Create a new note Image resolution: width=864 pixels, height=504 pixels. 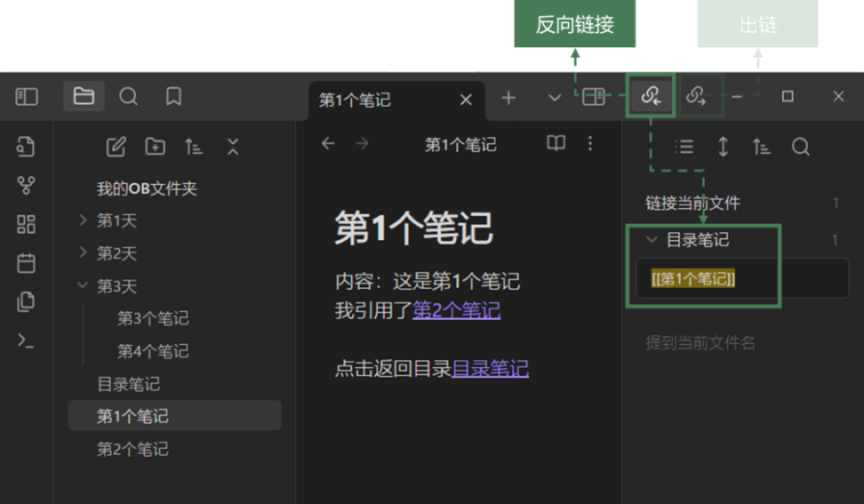point(116,147)
